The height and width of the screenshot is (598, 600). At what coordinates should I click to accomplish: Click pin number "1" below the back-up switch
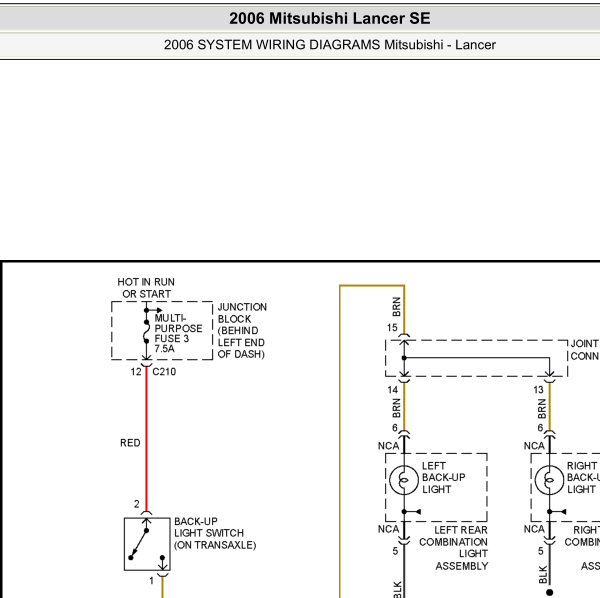152,581
